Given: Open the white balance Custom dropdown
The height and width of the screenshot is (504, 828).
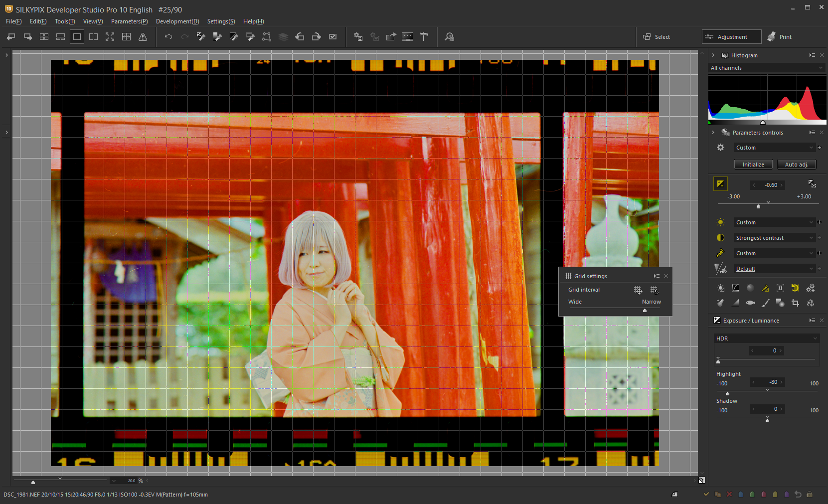Looking at the screenshot, I should pyautogui.click(x=774, y=222).
